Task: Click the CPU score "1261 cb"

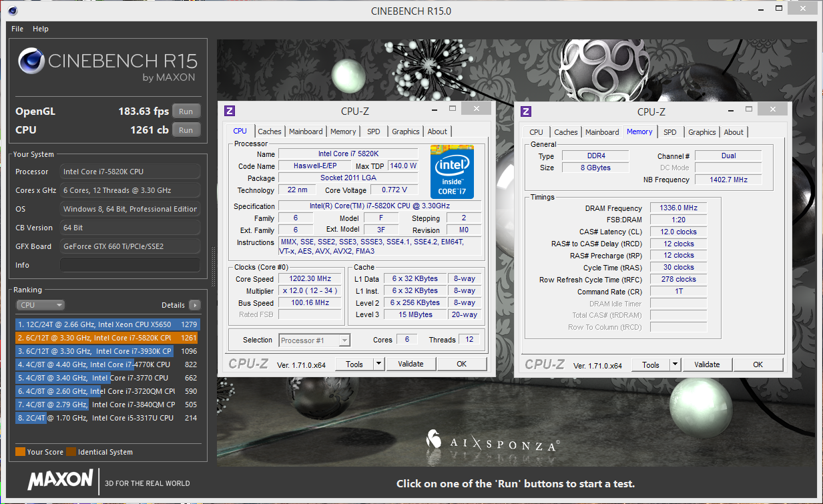Action: pyautogui.click(x=150, y=130)
